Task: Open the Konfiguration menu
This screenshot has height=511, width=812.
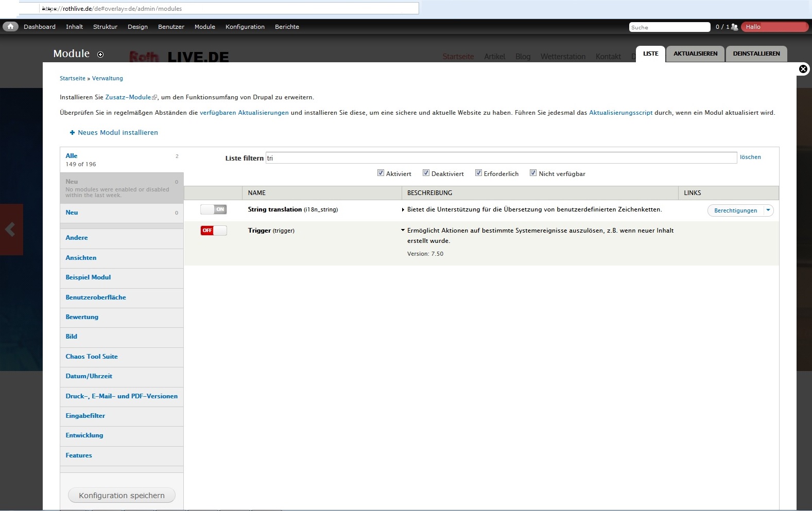Action: [x=245, y=27]
